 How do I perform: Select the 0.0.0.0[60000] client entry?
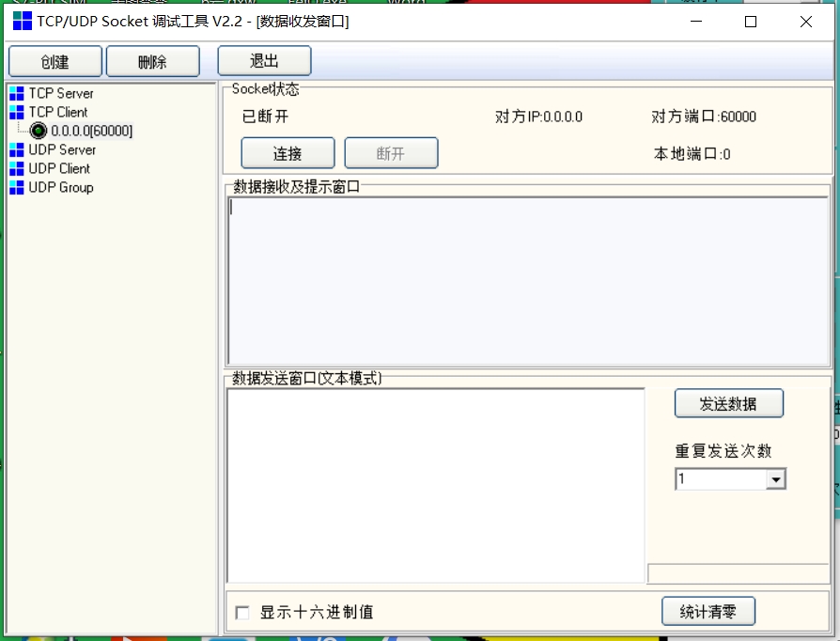point(91,131)
